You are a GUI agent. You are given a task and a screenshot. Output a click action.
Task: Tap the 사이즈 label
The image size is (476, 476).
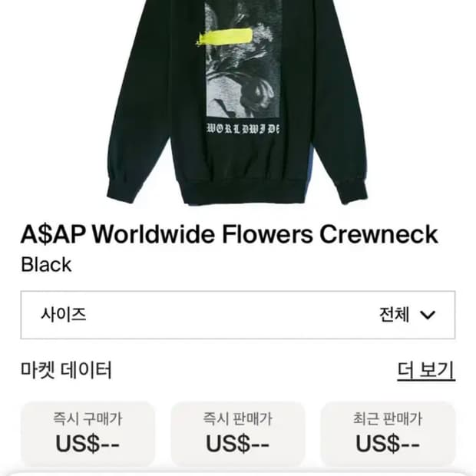(64, 315)
